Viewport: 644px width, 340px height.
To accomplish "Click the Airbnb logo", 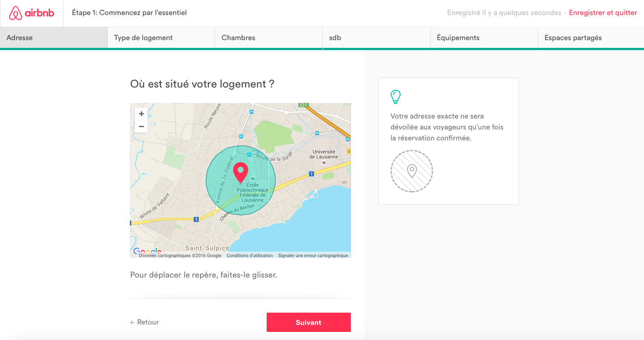I will click(31, 13).
